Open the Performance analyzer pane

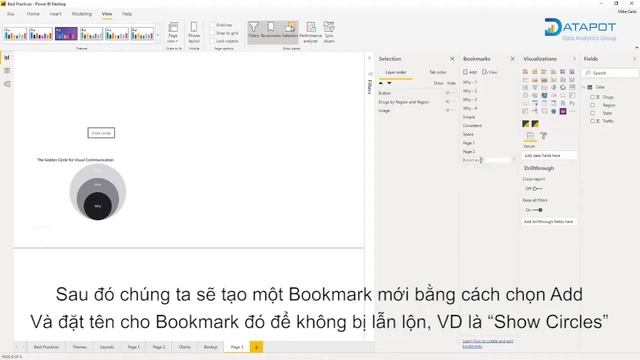tap(311, 32)
